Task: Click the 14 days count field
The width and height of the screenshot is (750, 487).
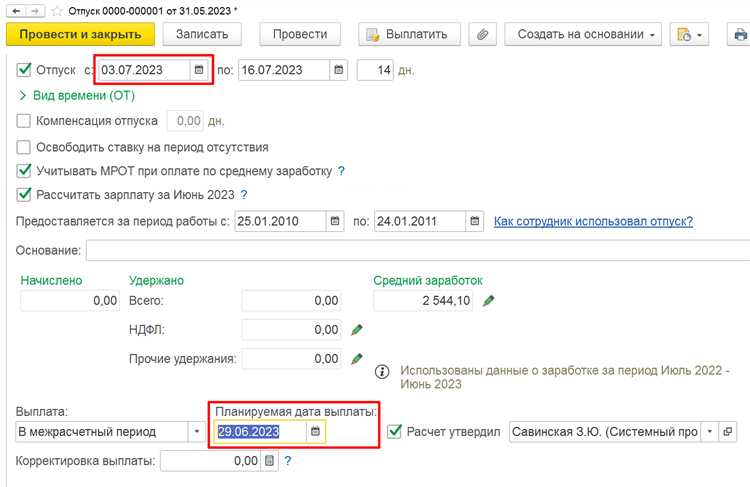Action: click(375, 70)
